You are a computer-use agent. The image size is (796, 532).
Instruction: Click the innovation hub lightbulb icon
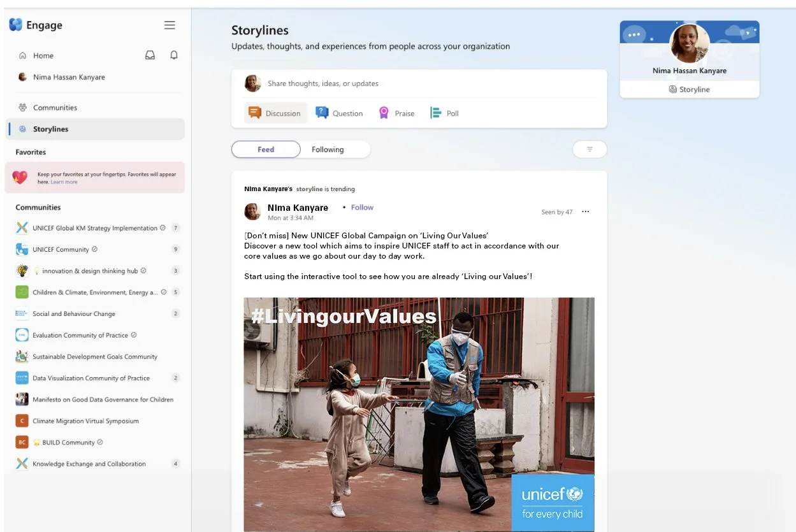click(22, 271)
